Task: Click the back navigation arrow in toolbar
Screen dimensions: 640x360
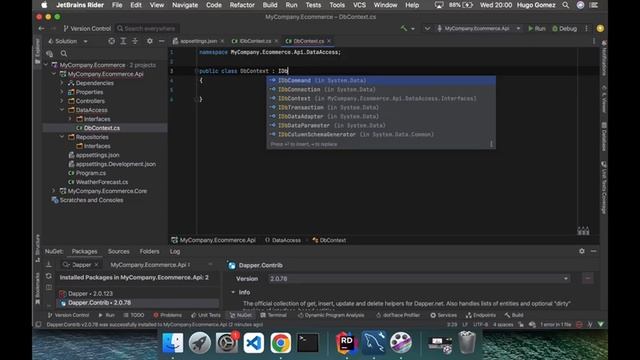Action: tap(41, 29)
